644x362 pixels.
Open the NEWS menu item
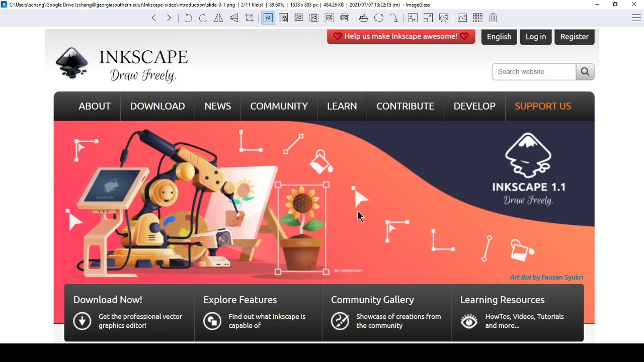pyautogui.click(x=218, y=106)
